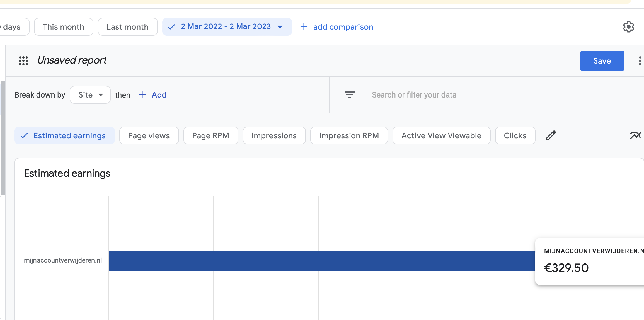
Task: Click the mijnaccountverwijderen.nl earnings bar
Action: click(322, 261)
